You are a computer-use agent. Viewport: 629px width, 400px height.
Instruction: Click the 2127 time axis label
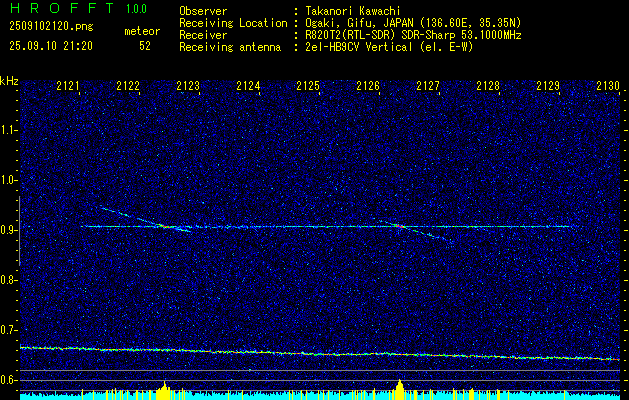coord(428,85)
